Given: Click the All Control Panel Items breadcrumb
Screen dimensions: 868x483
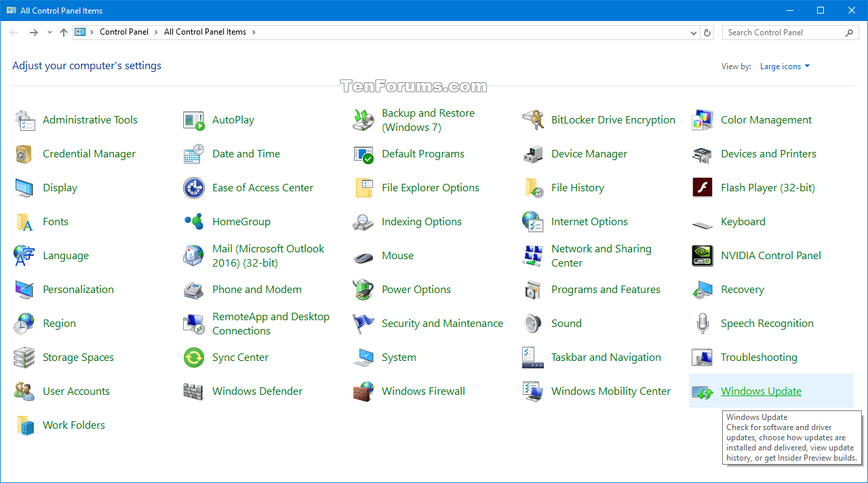Looking at the screenshot, I should pyautogui.click(x=205, y=32).
